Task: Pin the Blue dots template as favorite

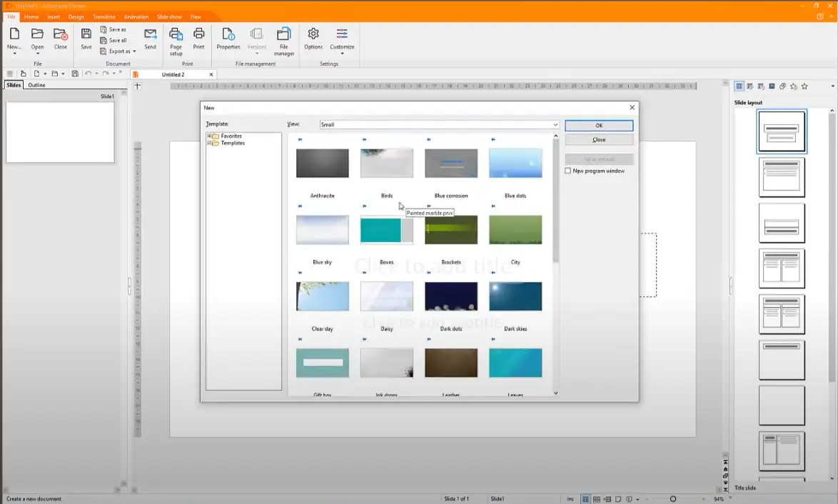Action: pos(493,139)
